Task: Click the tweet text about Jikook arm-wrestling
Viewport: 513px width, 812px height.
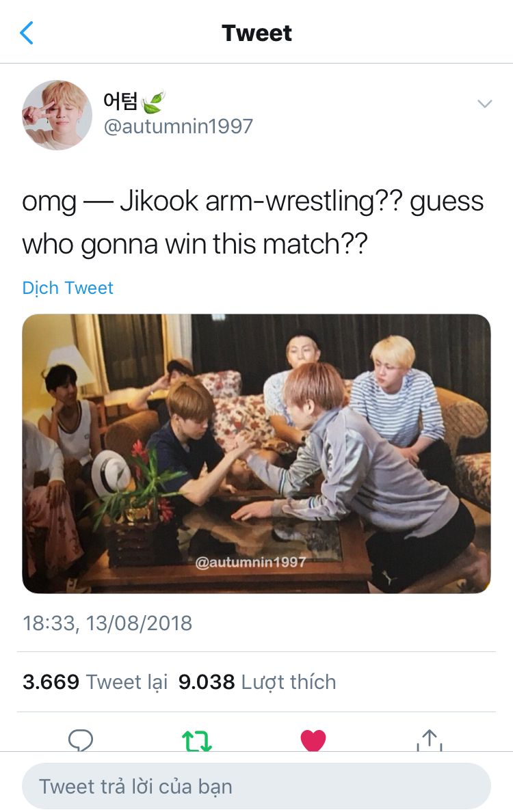Action: click(253, 223)
